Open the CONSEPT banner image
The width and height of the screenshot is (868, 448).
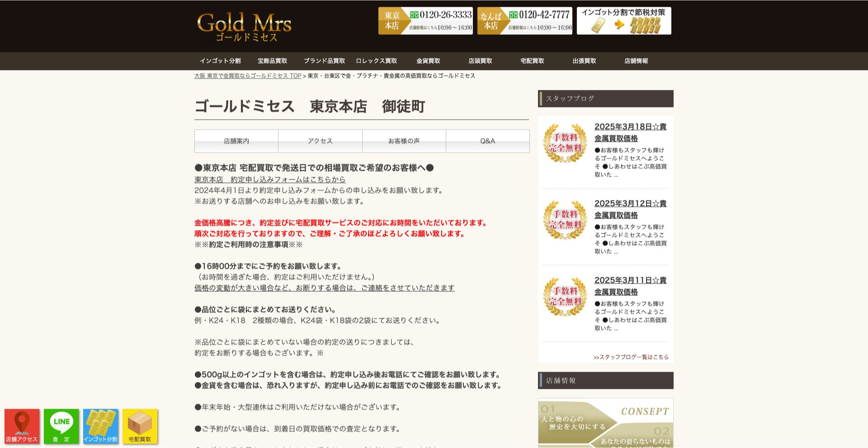(606, 423)
